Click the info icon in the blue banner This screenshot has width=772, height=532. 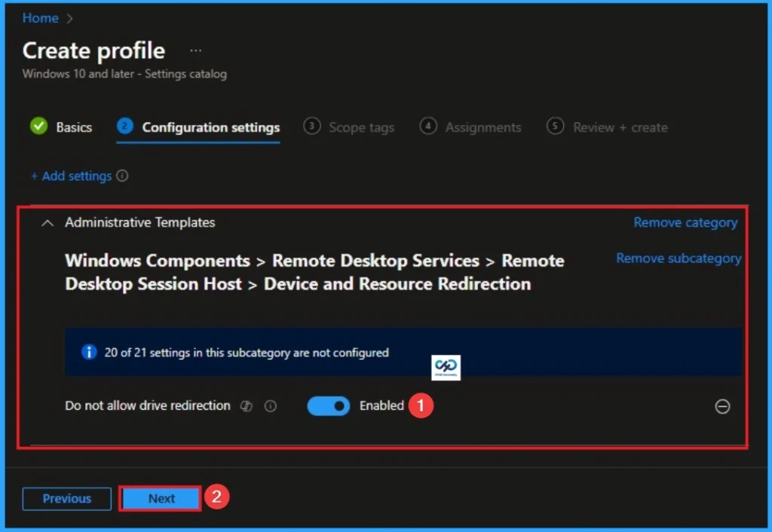(x=89, y=352)
